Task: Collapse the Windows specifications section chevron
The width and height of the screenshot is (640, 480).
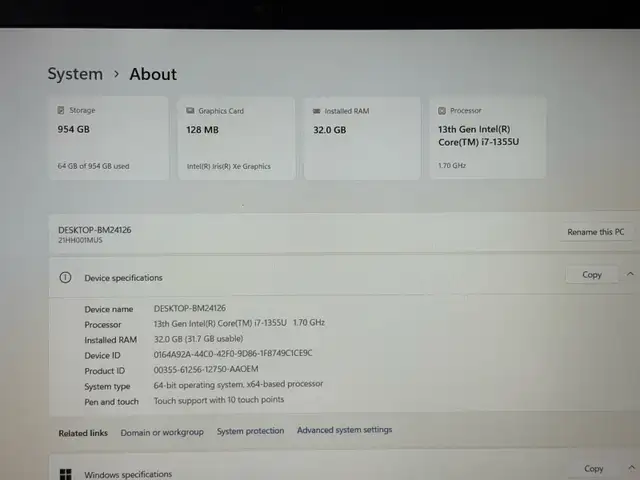Action: click(x=631, y=468)
